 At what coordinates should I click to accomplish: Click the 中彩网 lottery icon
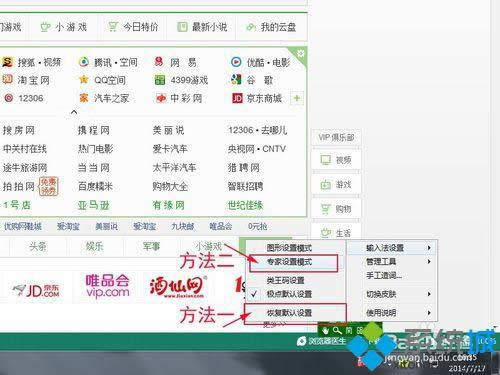coord(161,98)
